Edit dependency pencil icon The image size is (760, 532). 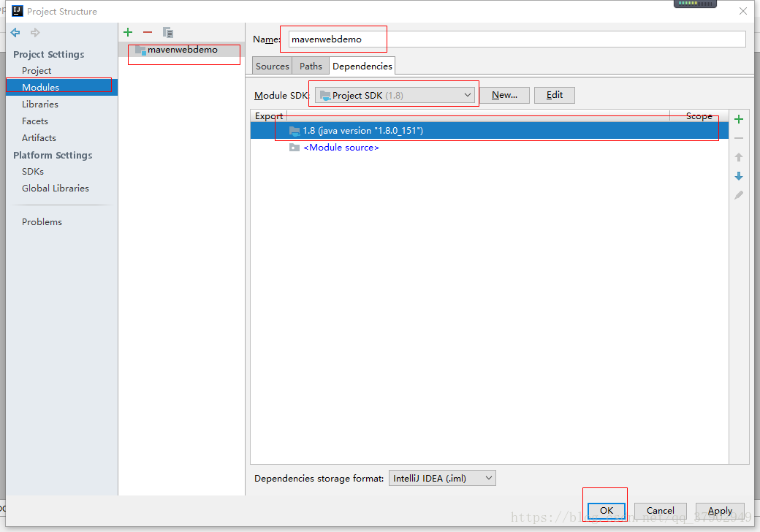(739, 195)
